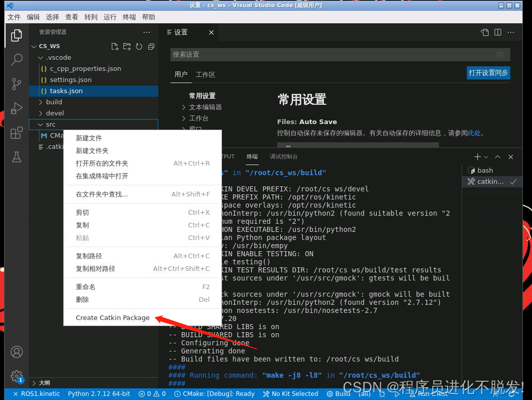This screenshot has height=400, width=532.
Task: Open the Accounts menu icon
Action: pos(16,352)
